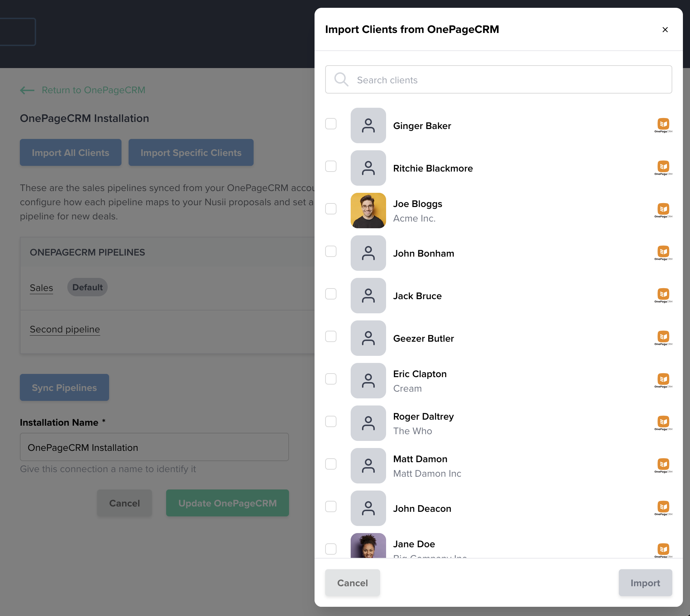Screen dimensions: 690x616
Task: Open the Sales pipeline link
Action: [41, 287]
